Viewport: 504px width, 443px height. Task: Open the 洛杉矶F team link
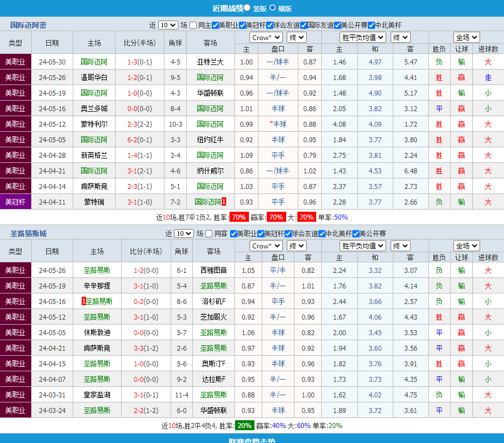point(213,301)
